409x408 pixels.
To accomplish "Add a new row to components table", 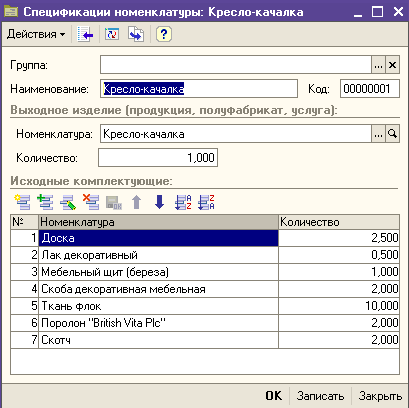I will tap(22, 202).
